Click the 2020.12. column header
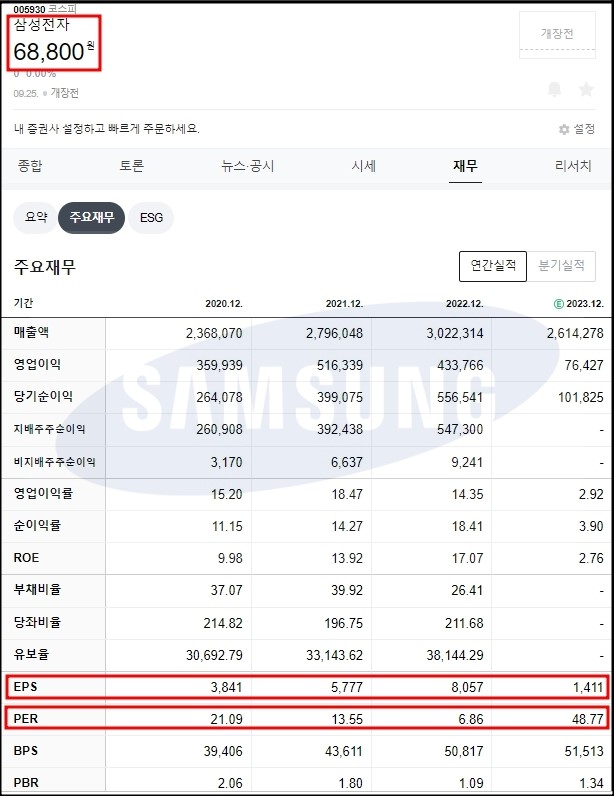The image size is (614, 796). (224, 304)
